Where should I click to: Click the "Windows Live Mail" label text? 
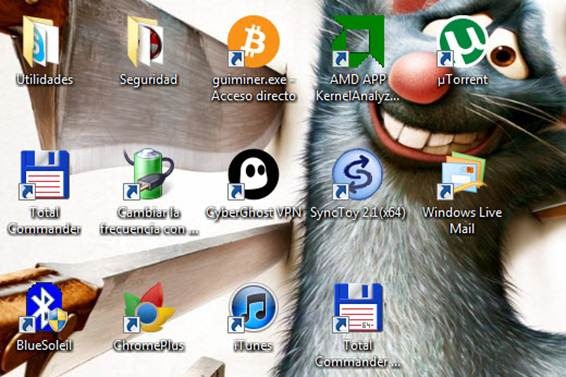coord(462,220)
